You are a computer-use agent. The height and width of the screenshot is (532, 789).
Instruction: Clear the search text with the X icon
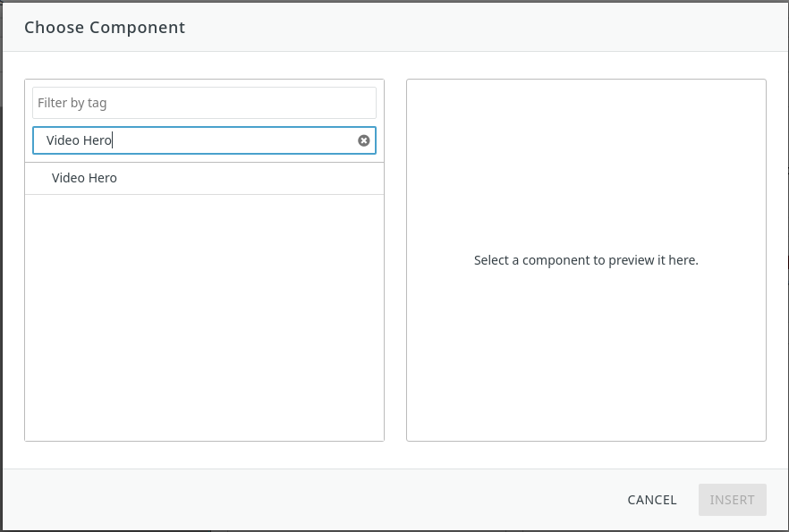[x=364, y=140]
